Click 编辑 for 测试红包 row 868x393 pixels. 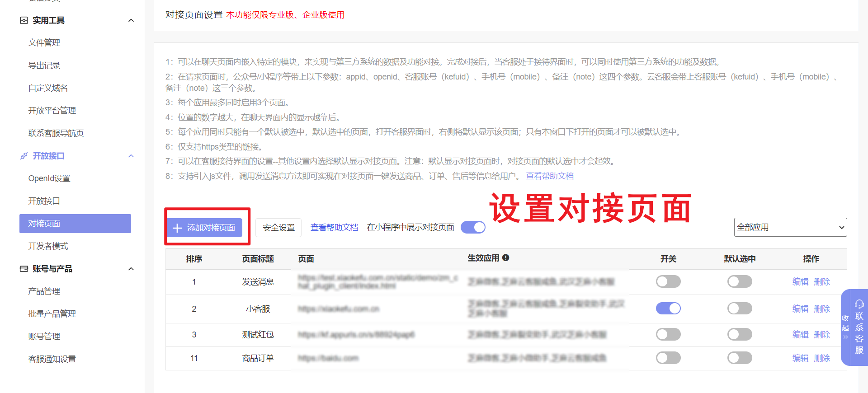pyautogui.click(x=800, y=334)
